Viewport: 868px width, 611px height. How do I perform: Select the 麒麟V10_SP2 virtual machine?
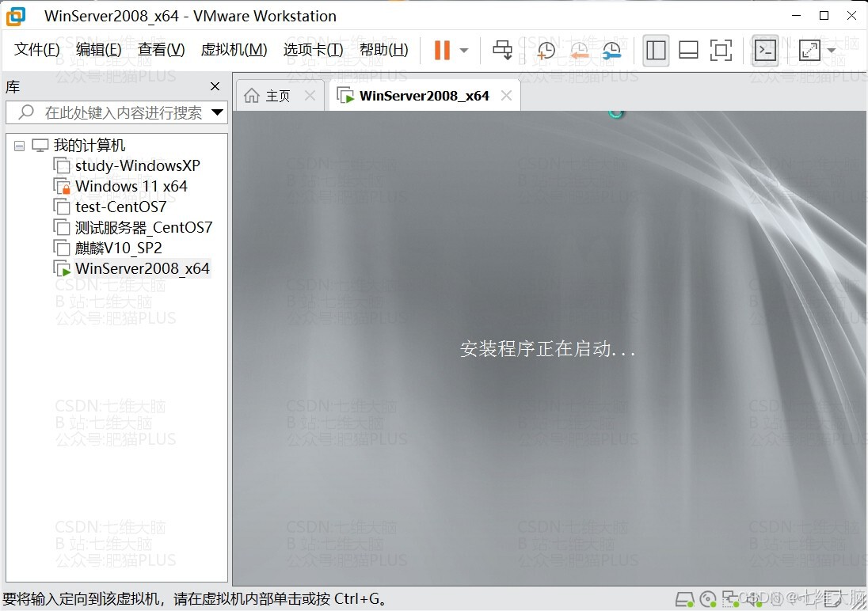(119, 248)
